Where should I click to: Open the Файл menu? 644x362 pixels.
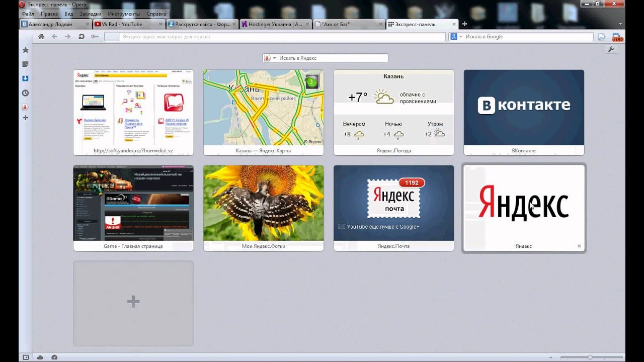(28, 14)
